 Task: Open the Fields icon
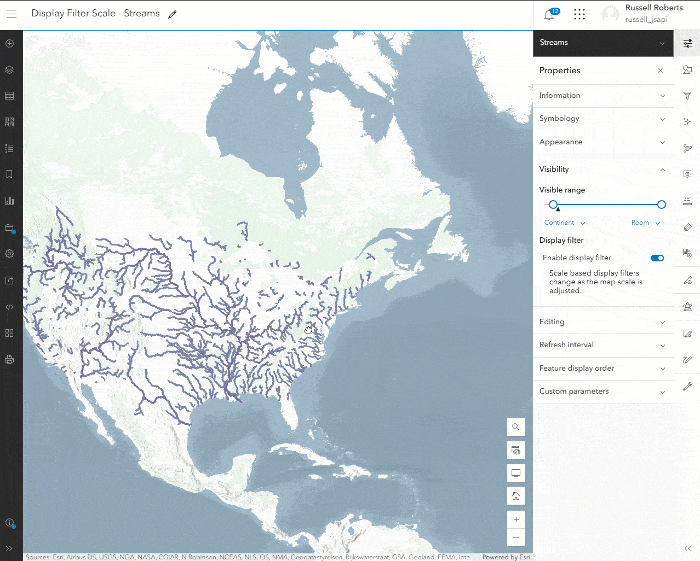(x=688, y=201)
